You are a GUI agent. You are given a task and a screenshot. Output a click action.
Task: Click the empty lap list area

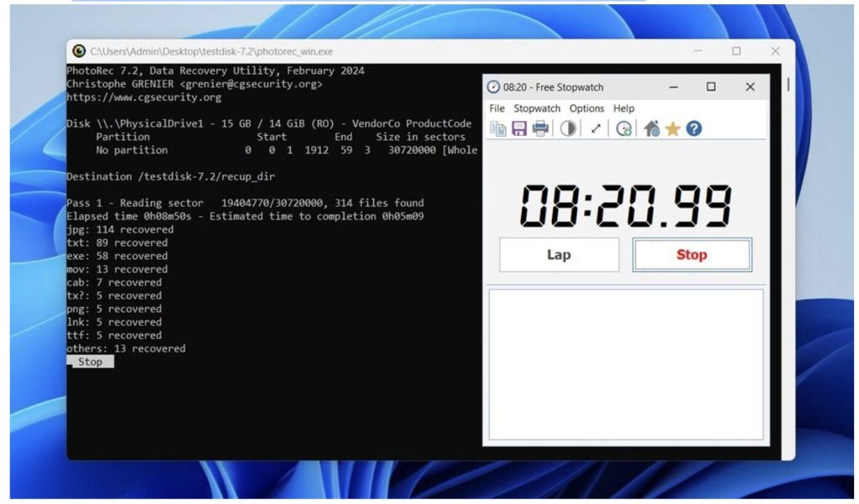tap(626, 364)
